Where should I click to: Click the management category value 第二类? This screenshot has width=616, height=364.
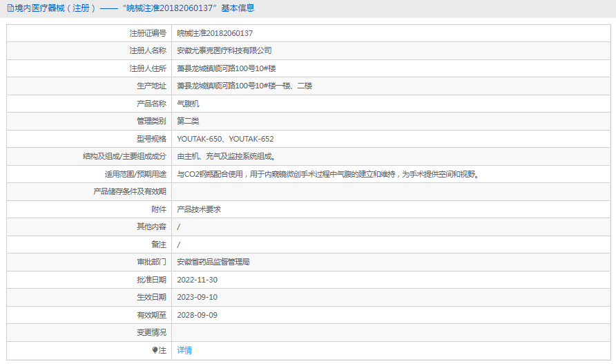(x=188, y=121)
